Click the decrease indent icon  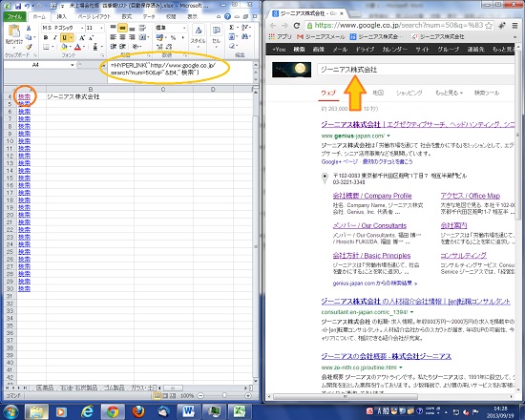pos(114,47)
